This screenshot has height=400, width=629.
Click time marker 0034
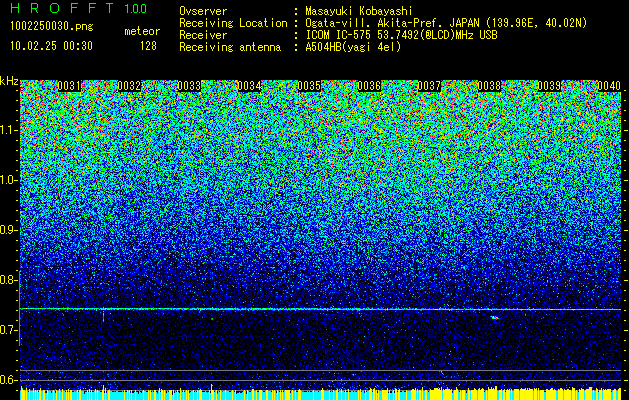[249, 86]
